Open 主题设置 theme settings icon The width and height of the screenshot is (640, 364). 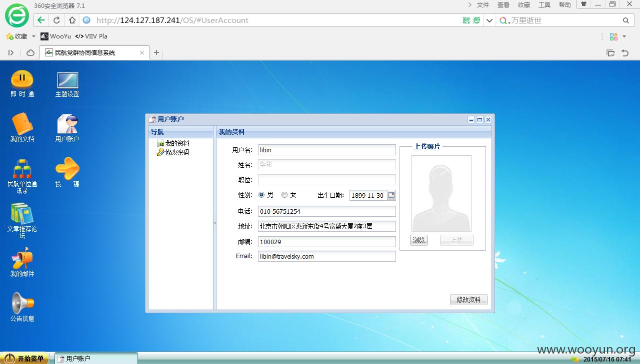(67, 83)
